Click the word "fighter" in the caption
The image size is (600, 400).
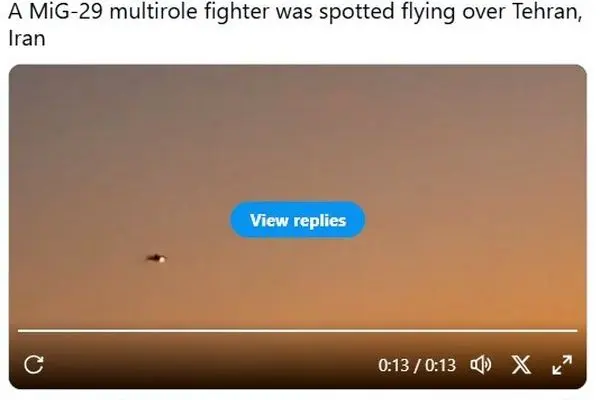click(x=236, y=12)
